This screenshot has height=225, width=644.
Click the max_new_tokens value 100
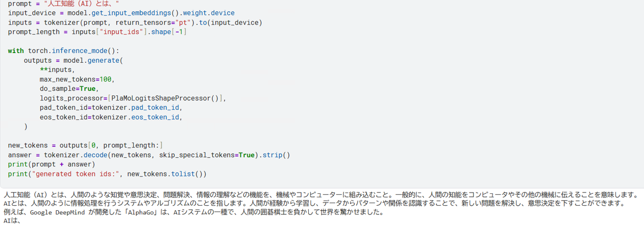pos(106,79)
